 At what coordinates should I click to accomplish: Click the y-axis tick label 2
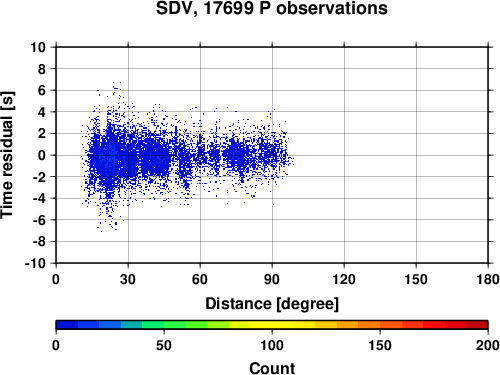(42, 134)
